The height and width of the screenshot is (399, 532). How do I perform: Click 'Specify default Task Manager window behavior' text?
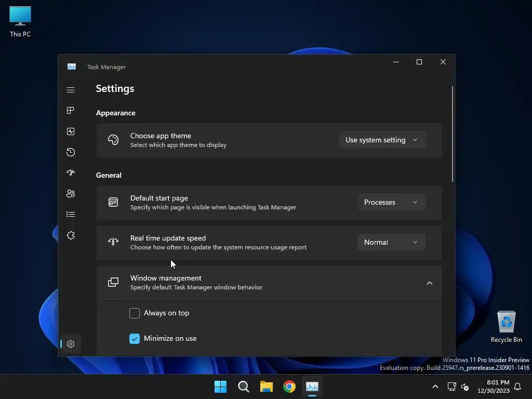(x=196, y=287)
